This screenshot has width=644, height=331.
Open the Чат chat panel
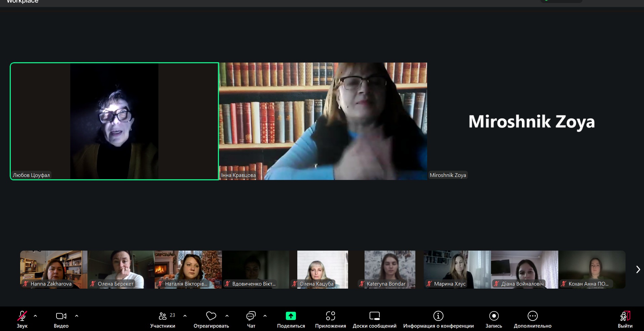pyautogui.click(x=251, y=316)
